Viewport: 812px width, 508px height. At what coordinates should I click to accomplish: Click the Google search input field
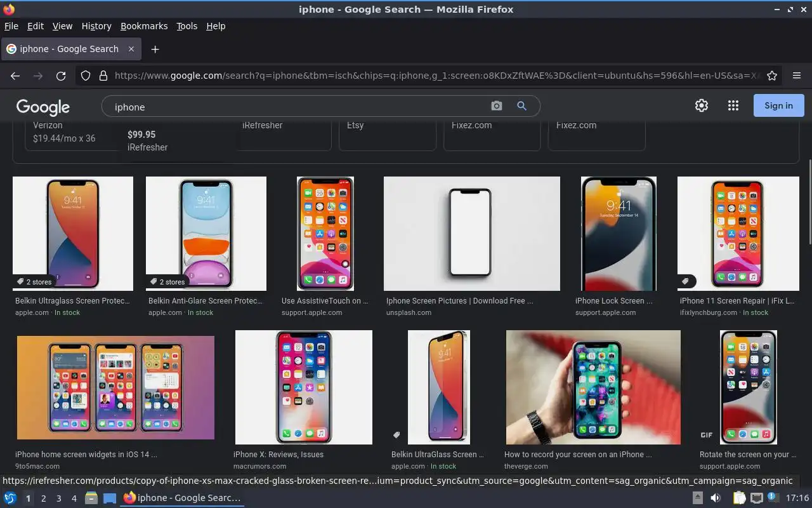(298, 107)
